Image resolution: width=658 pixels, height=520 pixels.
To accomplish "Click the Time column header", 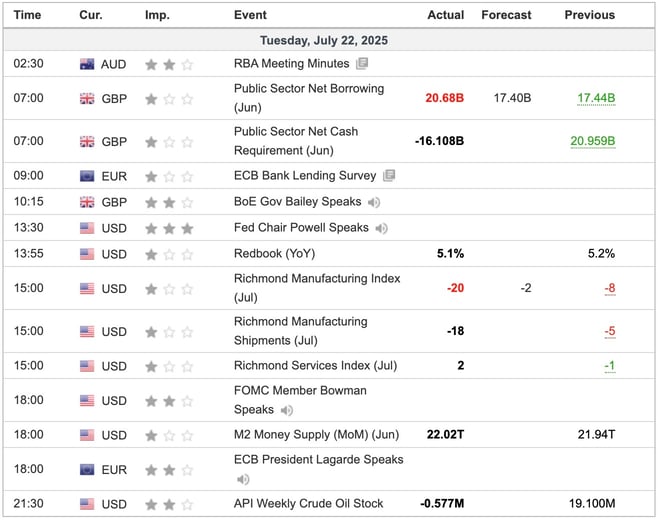I will point(27,15).
